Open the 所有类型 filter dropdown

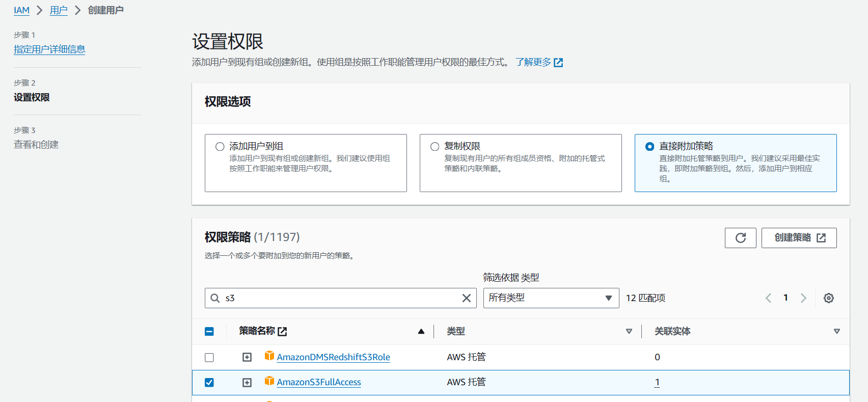point(551,298)
